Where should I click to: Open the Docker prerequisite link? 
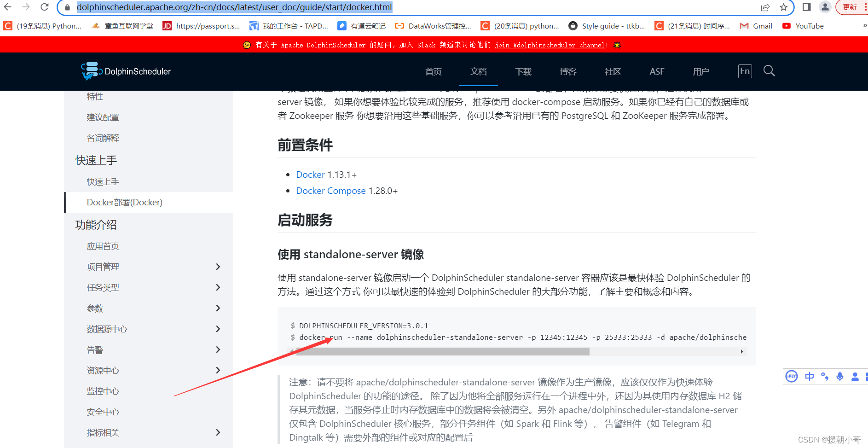tap(310, 175)
